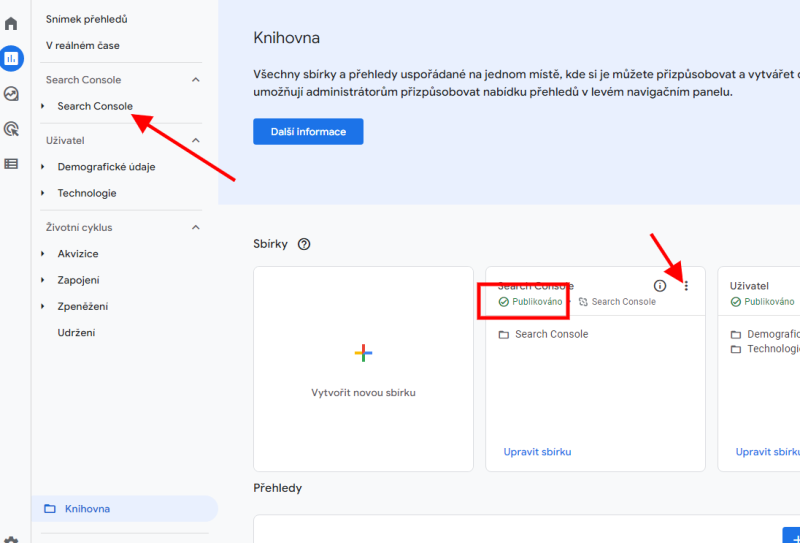
Task: Click Vytvořit novou sbírku card
Action: coord(363,368)
